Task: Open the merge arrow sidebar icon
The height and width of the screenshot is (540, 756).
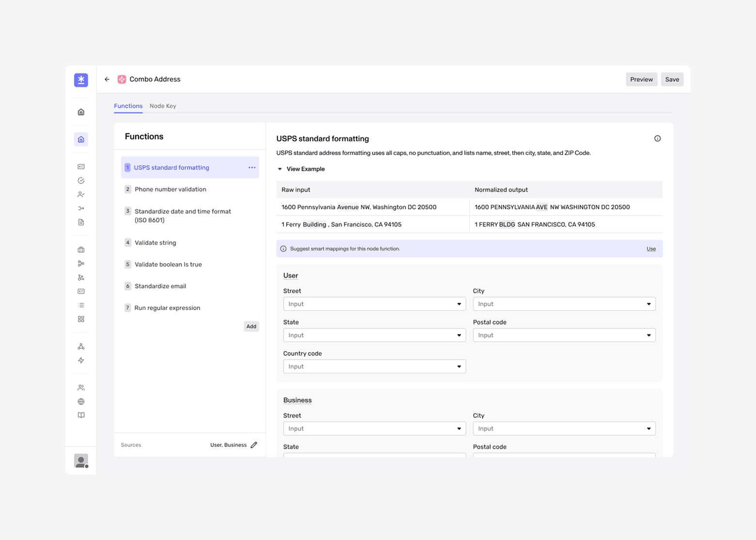Action: point(81,208)
